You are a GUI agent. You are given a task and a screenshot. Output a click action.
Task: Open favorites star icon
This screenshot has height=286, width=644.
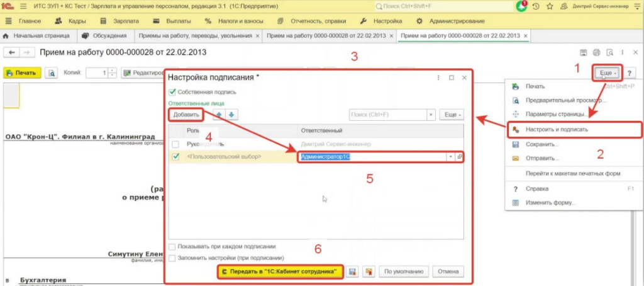click(550, 6)
